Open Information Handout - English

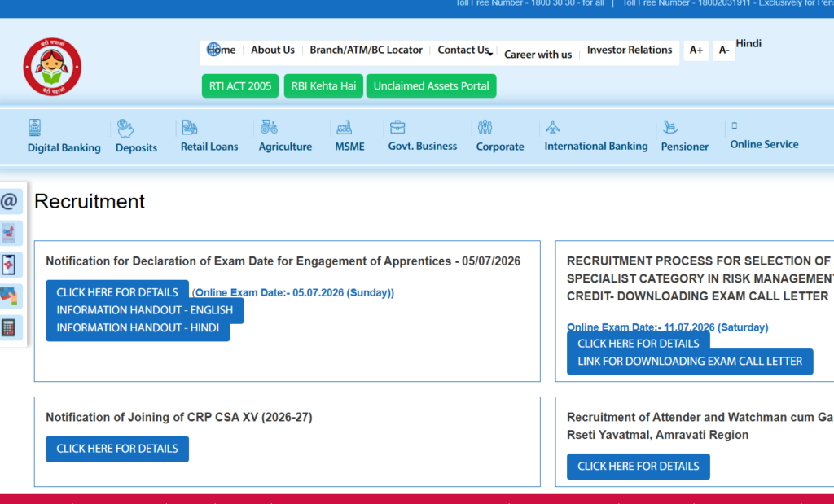tap(145, 310)
